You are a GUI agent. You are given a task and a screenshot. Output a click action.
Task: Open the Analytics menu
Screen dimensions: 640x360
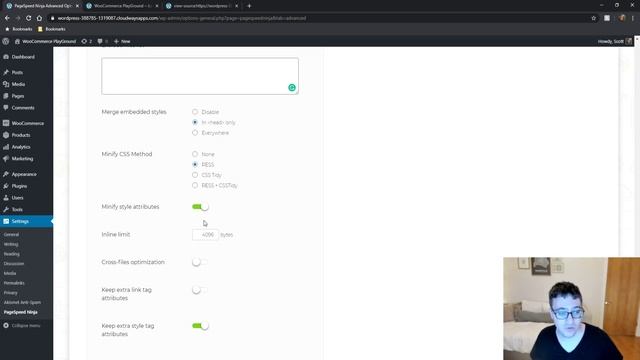coord(21,147)
